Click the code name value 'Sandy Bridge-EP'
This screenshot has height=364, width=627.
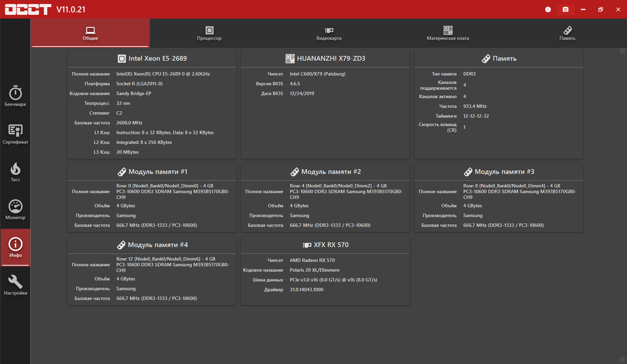click(134, 93)
